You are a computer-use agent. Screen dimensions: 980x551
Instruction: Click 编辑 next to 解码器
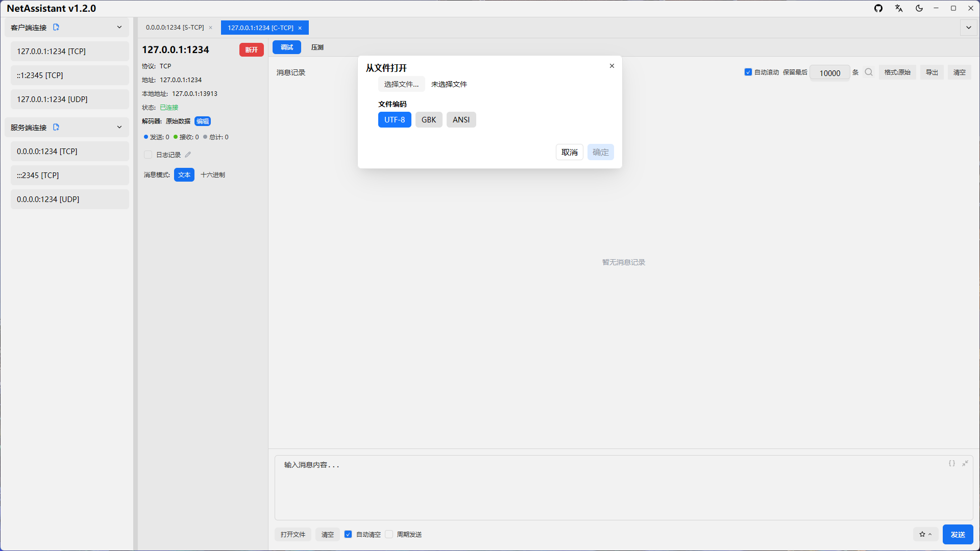(x=203, y=121)
